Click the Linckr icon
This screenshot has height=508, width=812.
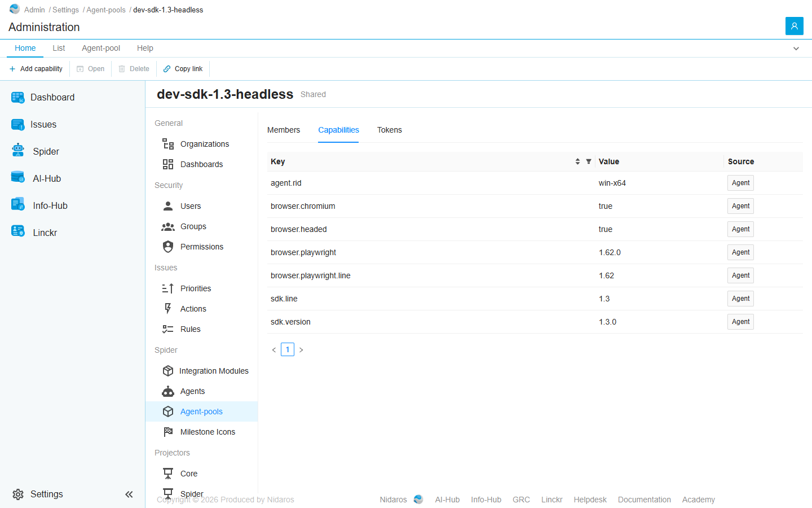click(18, 231)
